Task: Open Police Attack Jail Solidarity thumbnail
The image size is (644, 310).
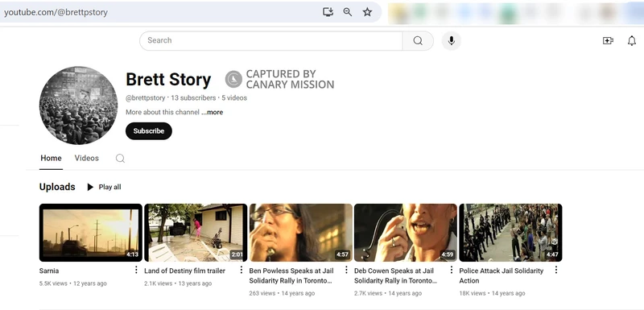Action: [x=510, y=233]
